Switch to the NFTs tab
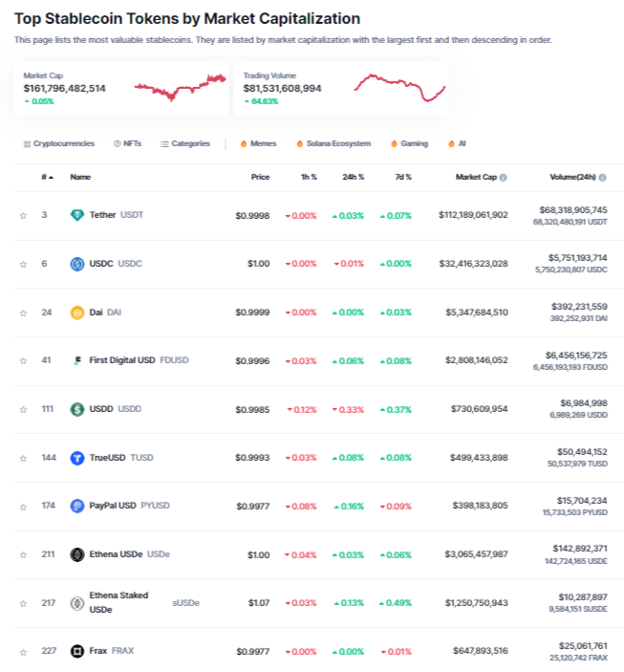 coord(130,143)
